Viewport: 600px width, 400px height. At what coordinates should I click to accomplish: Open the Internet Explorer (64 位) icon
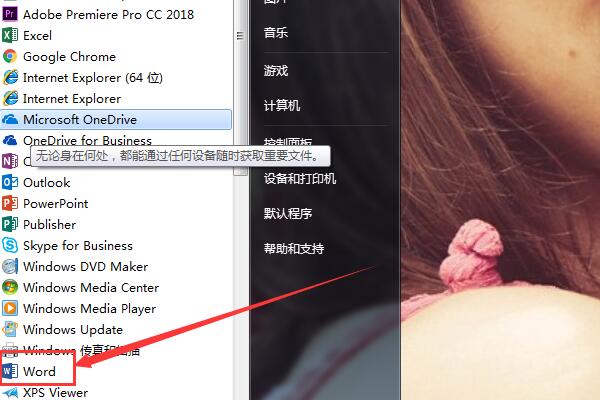click(x=10, y=77)
